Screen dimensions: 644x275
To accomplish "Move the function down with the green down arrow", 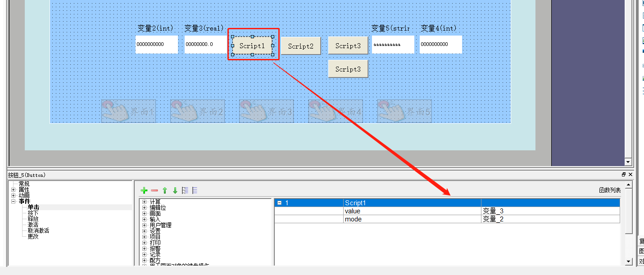I will pyautogui.click(x=175, y=190).
